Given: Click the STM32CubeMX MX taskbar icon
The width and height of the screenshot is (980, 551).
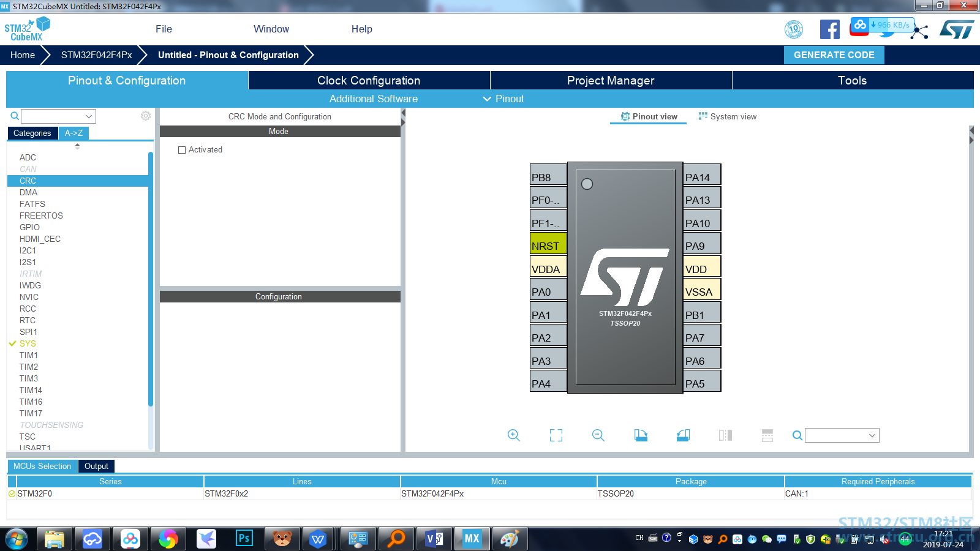Looking at the screenshot, I should 472,539.
